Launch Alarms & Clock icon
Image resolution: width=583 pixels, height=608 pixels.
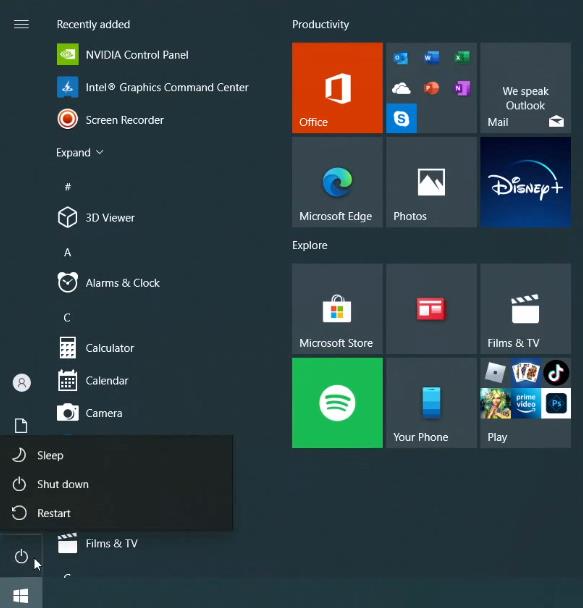coord(68,282)
